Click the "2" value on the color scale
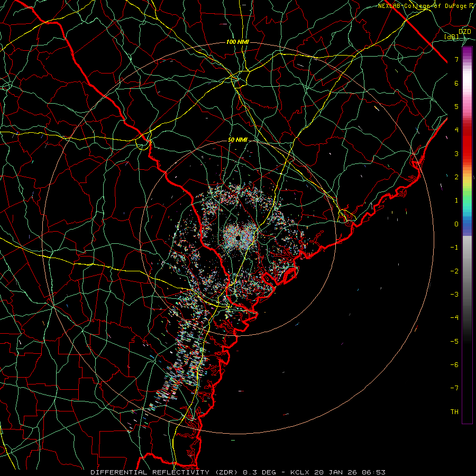Image resolution: width=476 pixels, height=476 pixels. point(456,177)
